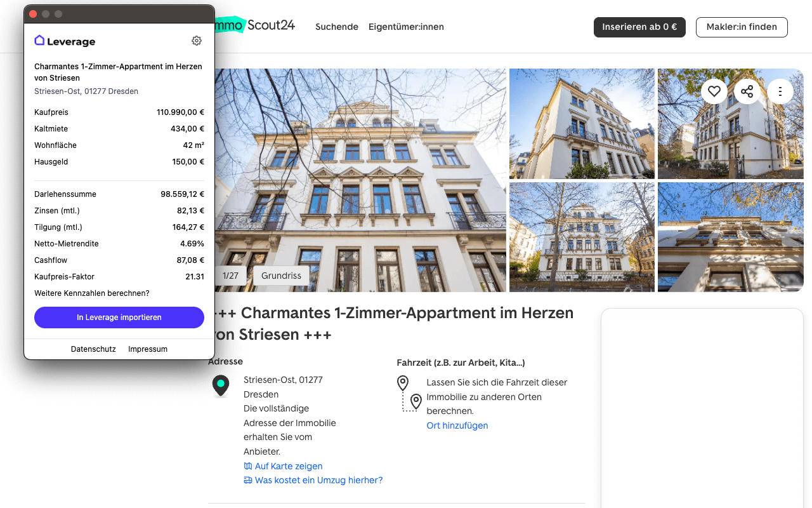Add listing to favorites via heart icon
Screen dimensions: 812x508
pyautogui.click(x=714, y=91)
